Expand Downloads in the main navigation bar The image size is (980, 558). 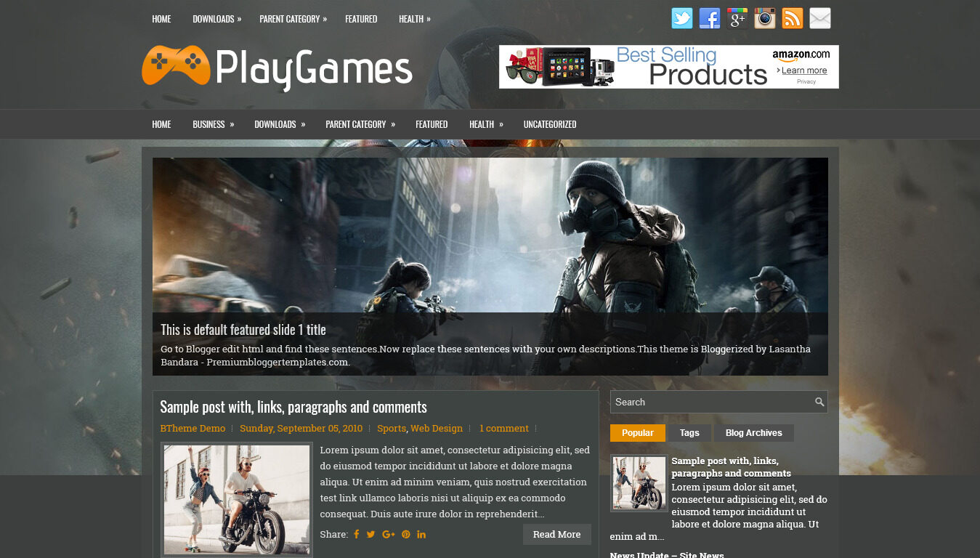coord(280,124)
